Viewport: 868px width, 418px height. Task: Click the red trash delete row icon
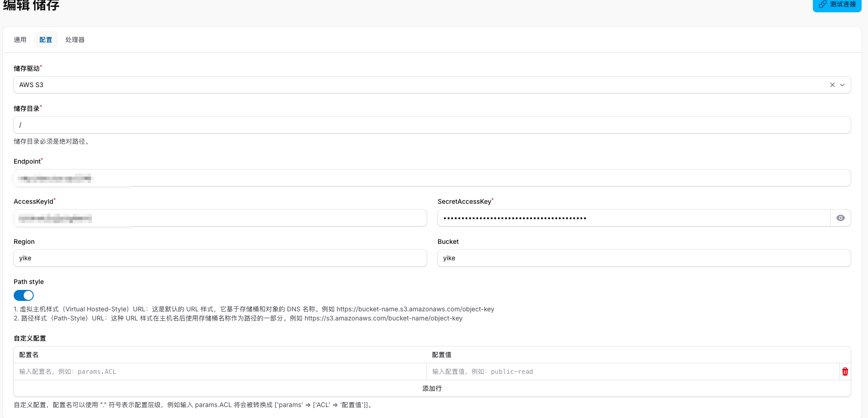(x=845, y=372)
